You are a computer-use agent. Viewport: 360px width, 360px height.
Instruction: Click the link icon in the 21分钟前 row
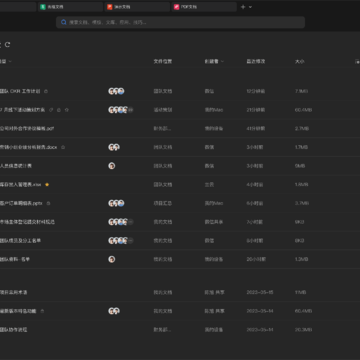(51, 110)
